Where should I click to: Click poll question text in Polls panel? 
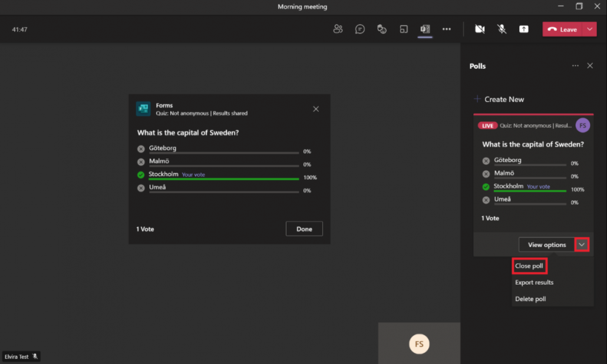point(533,144)
